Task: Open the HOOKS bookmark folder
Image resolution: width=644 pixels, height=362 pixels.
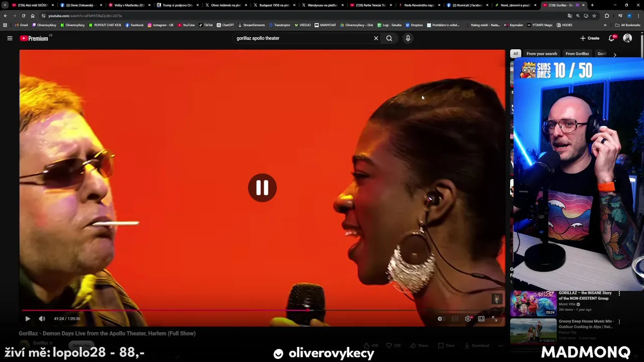Action: click(565, 25)
